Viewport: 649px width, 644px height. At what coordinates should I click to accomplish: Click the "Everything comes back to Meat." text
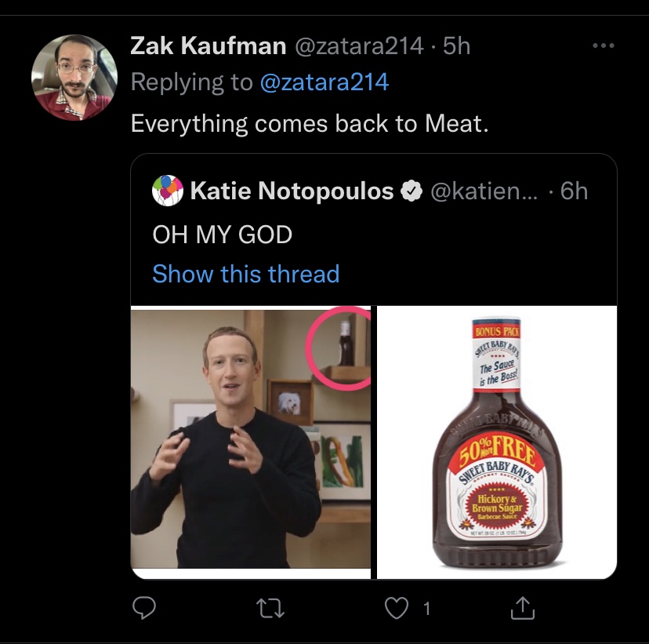click(x=310, y=124)
